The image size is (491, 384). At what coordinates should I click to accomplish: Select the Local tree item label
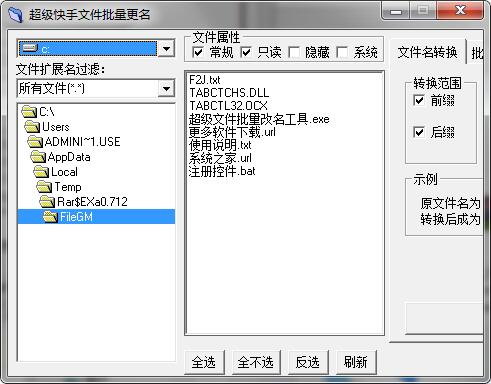[x=64, y=172]
